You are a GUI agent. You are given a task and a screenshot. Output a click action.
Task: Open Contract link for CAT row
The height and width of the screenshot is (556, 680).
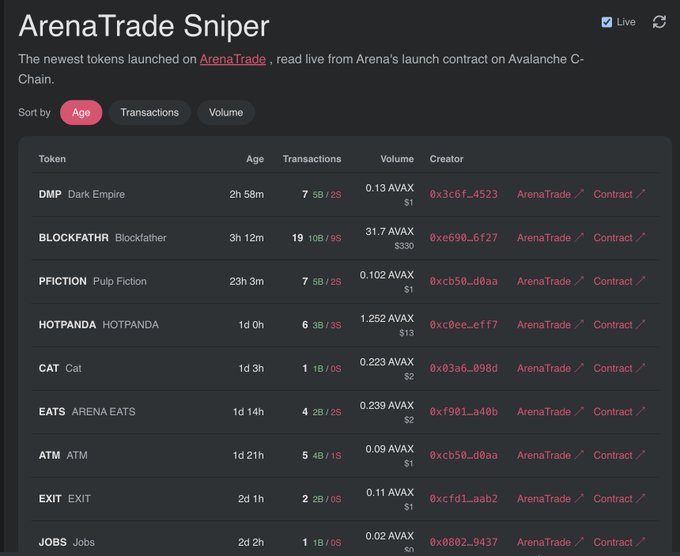click(x=619, y=368)
